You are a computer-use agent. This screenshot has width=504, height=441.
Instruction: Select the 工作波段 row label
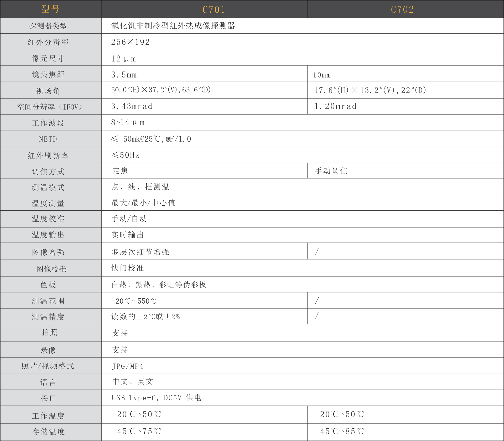click(48, 123)
